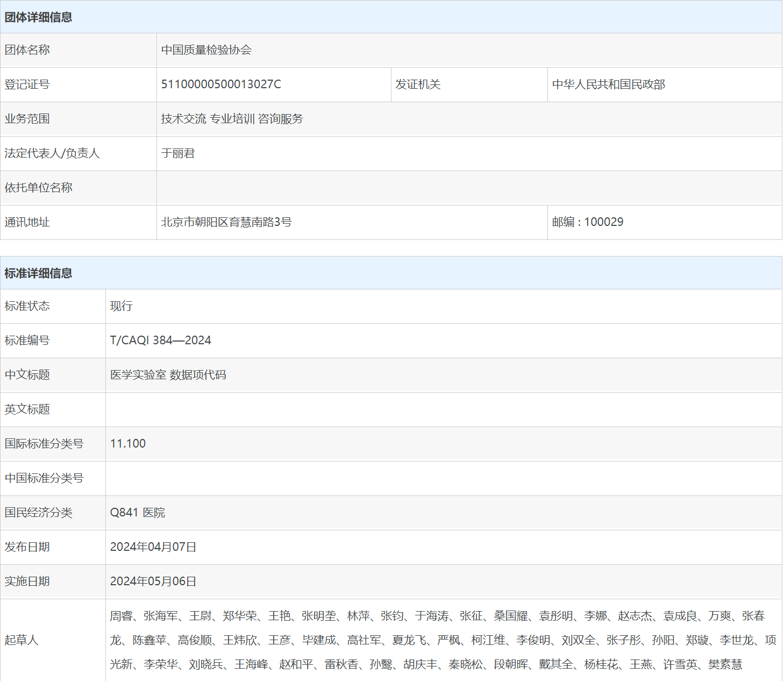Image resolution: width=784 pixels, height=681 pixels.
Task: Click publish date 2024年04月07日
Action: point(153,547)
